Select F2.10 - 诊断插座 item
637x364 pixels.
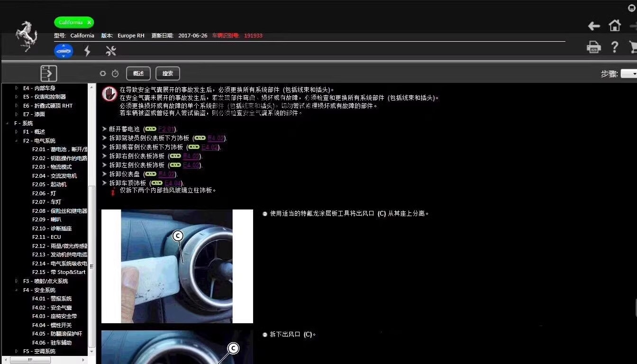(52, 228)
